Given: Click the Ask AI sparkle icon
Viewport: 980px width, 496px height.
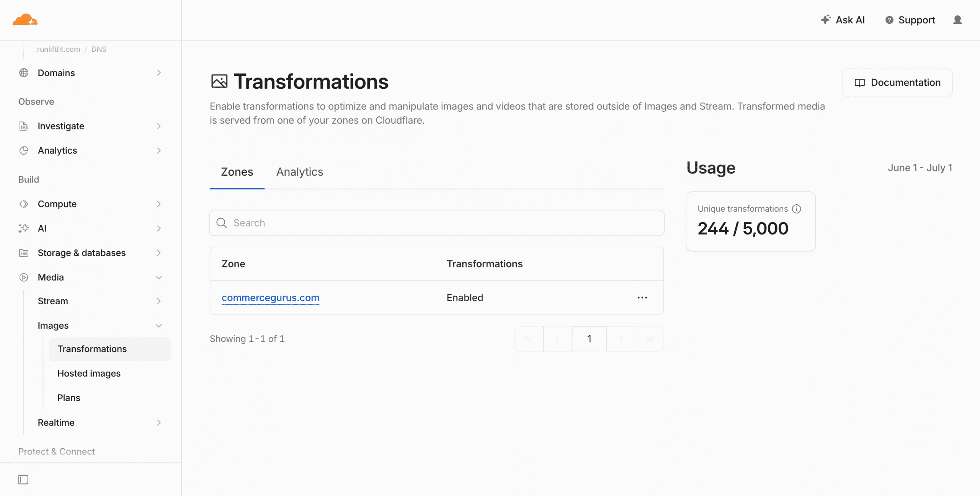Looking at the screenshot, I should point(826,20).
